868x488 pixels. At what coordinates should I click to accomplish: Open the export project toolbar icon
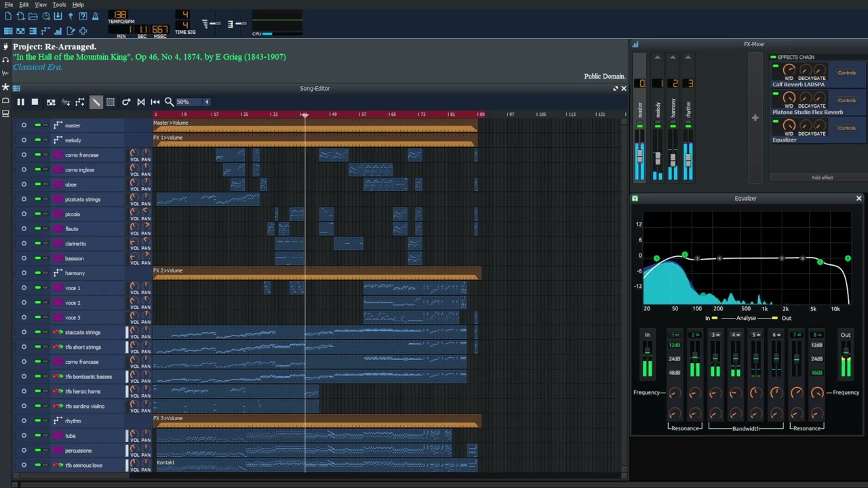(71, 16)
